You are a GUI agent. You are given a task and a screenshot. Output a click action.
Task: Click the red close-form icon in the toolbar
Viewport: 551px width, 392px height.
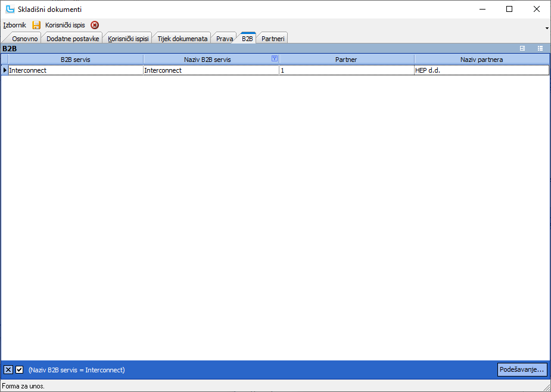95,25
